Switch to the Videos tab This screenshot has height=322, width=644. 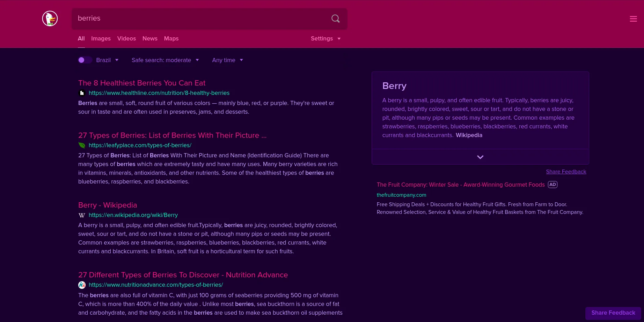[126, 38]
